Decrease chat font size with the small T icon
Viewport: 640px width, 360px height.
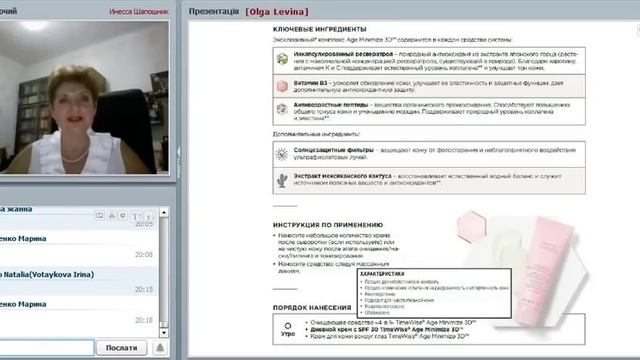(149, 216)
